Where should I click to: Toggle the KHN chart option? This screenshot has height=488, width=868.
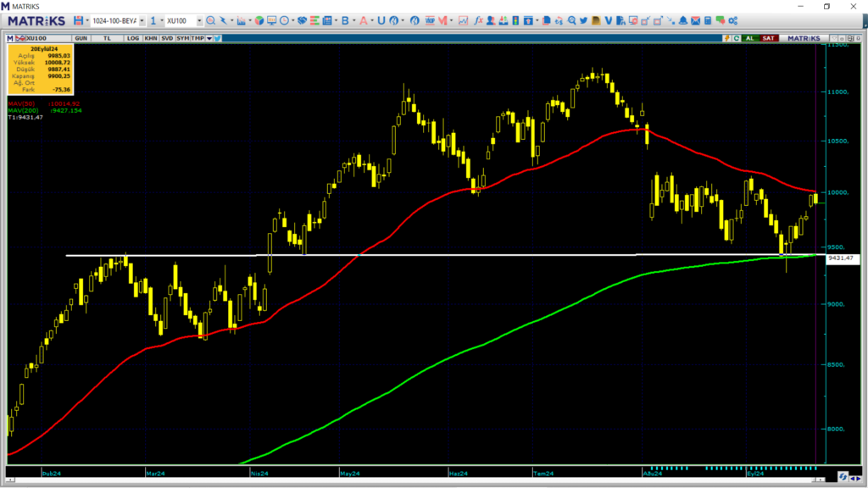point(151,38)
